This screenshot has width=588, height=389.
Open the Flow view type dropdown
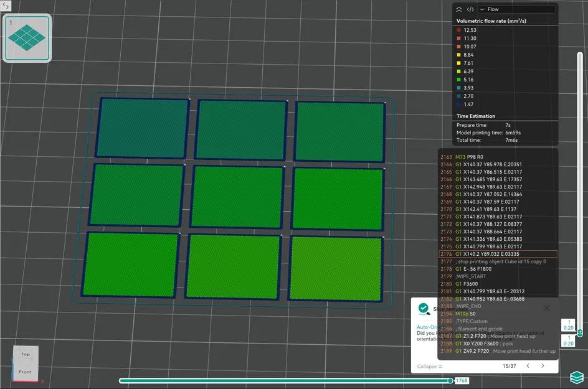pos(516,9)
